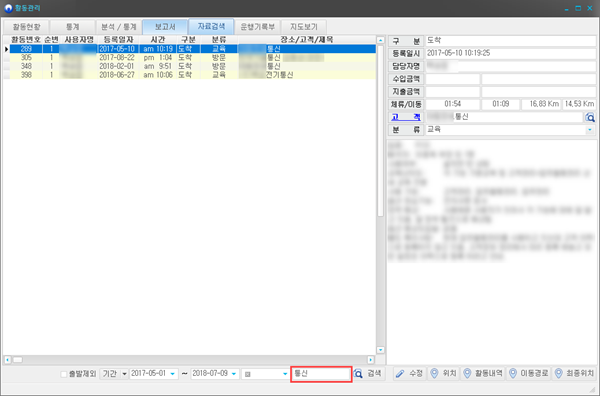Screen dimensions: 600x396
Task: Click the 고객 link label
Action: (406, 117)
